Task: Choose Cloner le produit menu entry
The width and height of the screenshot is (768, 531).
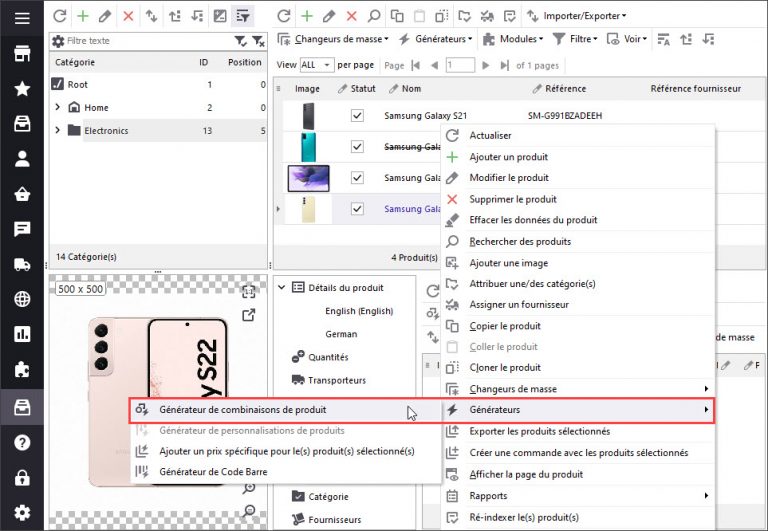Action: (x=578, y=367)
